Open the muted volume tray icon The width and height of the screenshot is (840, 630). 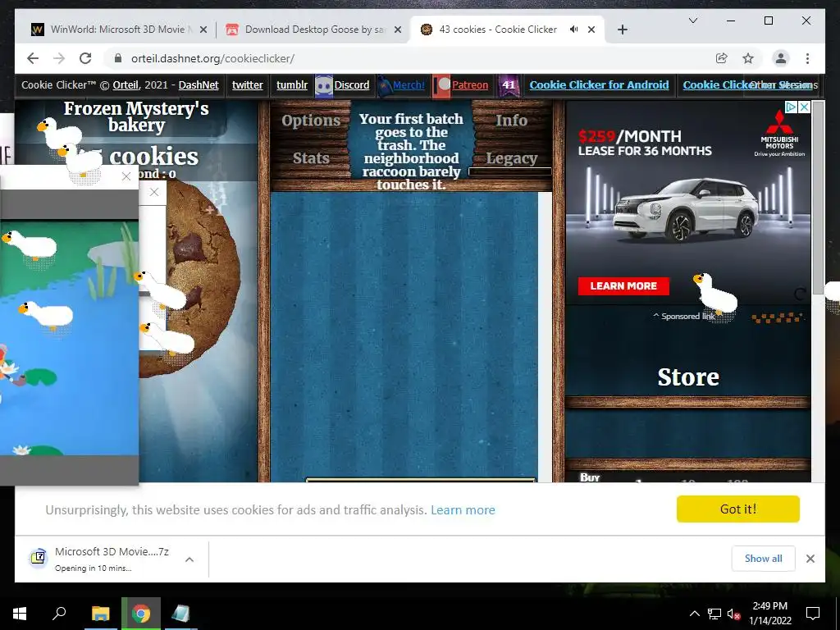(x=733, y=614)
